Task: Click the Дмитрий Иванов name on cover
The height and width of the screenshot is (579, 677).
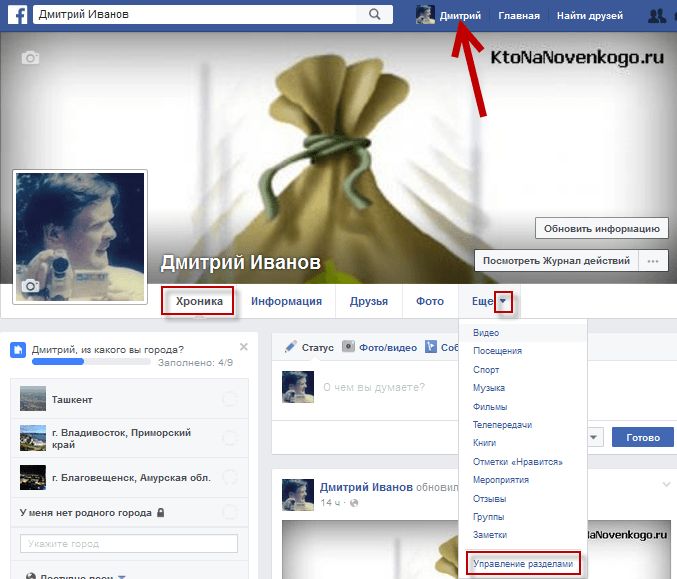Action: (240, 262)
